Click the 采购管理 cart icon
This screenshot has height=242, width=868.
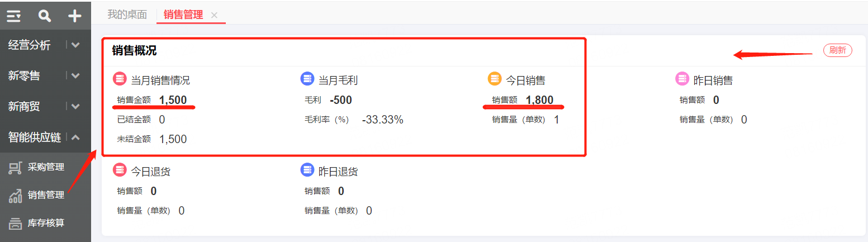coord(16,167)
